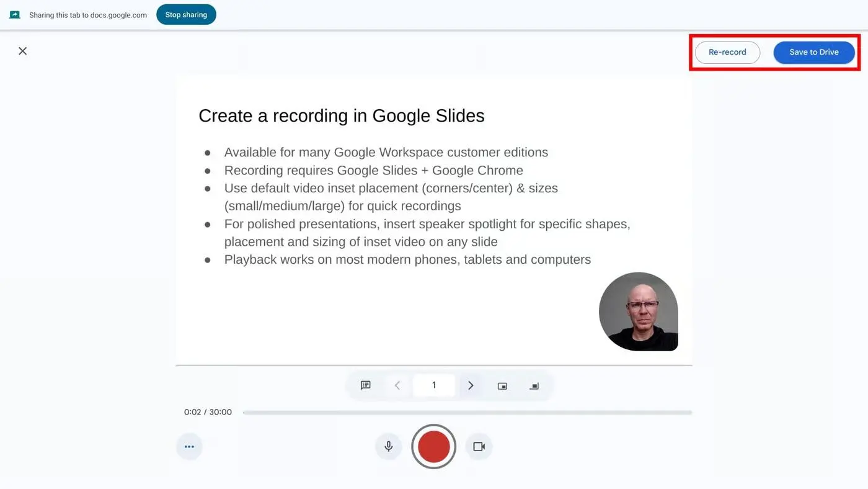Click the slide title 'Create a recording in Google Slides'

342,115
